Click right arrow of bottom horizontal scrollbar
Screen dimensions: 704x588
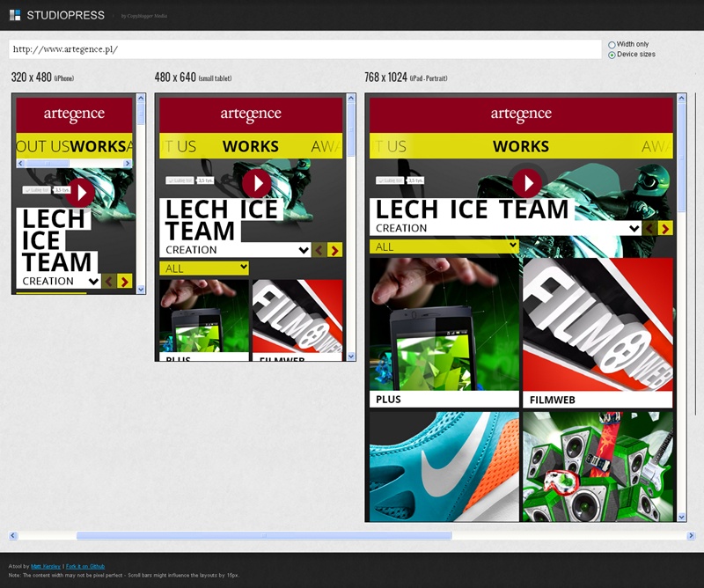tap(691, 535)
